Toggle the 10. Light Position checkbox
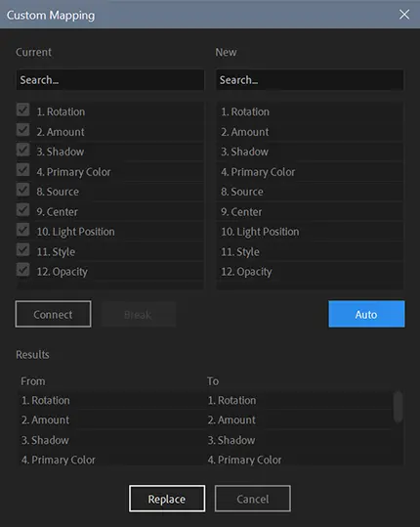Viewport: 420px width, 527px height. point(22,230)
